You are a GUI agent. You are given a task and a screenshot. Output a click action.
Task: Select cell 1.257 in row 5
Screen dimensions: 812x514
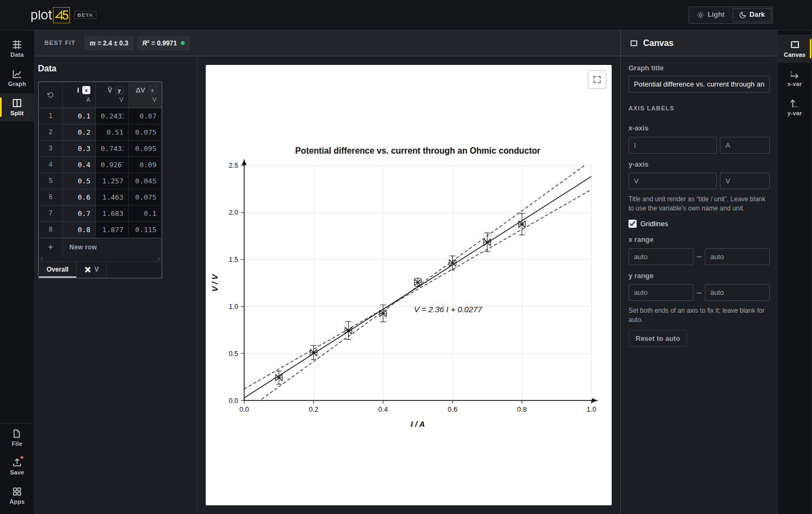112,181
